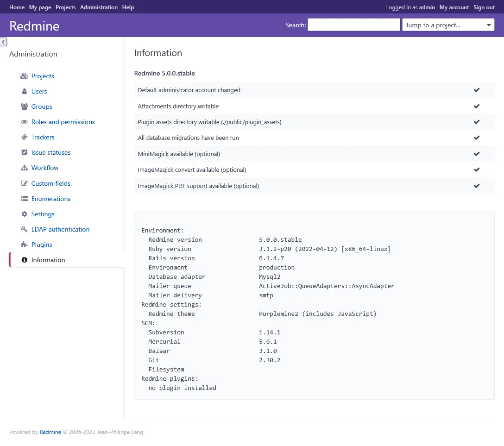Click the checkmark for MiniMagick available
504x446 pixels.
tap(477, 154)
